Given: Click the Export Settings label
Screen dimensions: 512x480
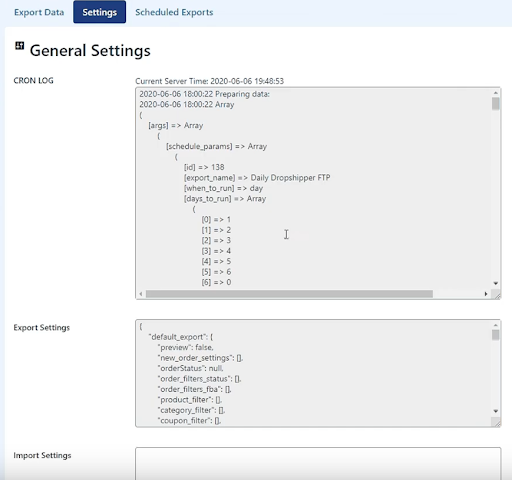Looking at the screenshot, I should (42, 328).
